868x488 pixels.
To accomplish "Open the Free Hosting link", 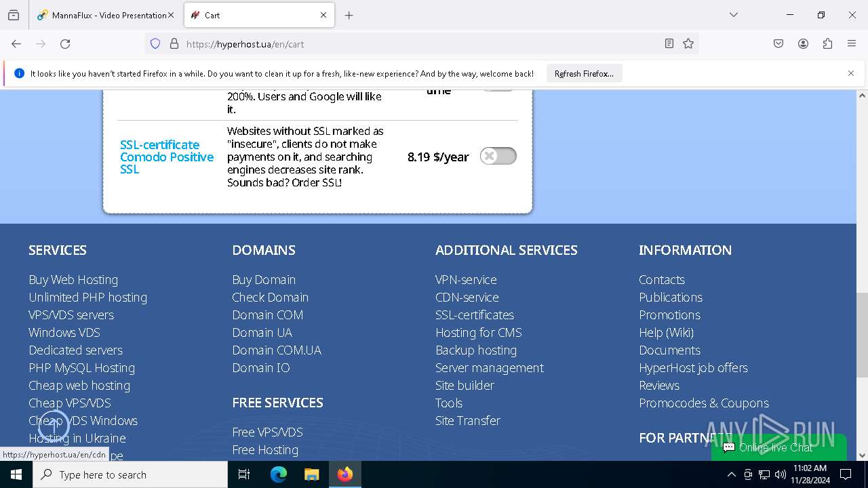I will point(265,449).
